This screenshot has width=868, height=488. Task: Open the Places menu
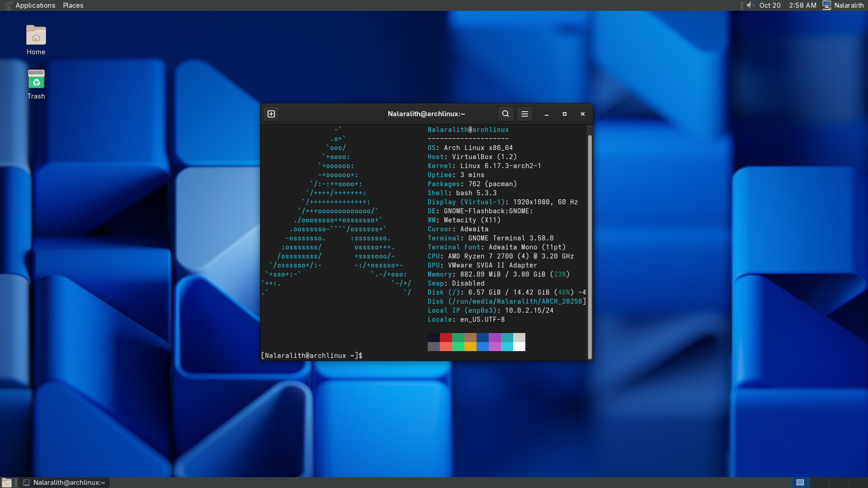73,5
